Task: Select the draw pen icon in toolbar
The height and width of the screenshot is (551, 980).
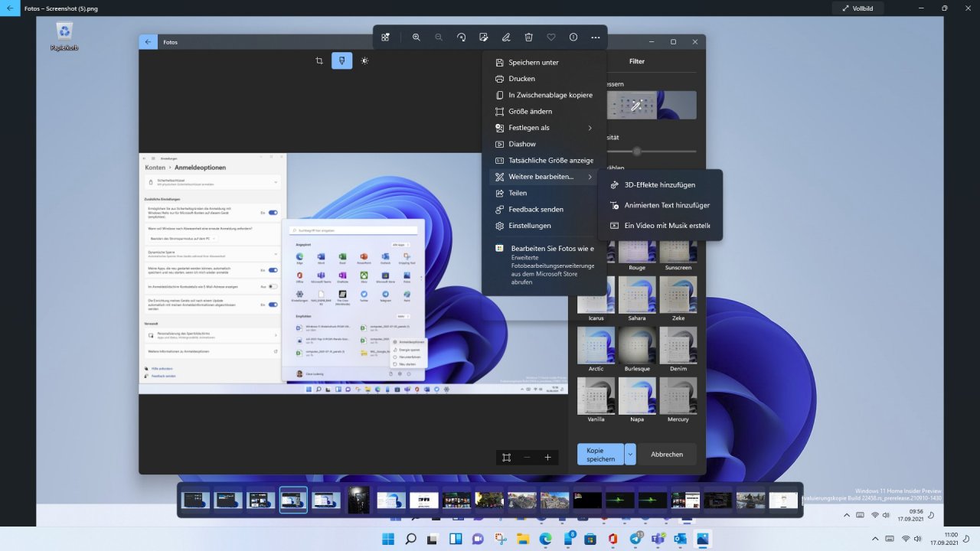Action: pyautogui.click(x=506, y=37)
